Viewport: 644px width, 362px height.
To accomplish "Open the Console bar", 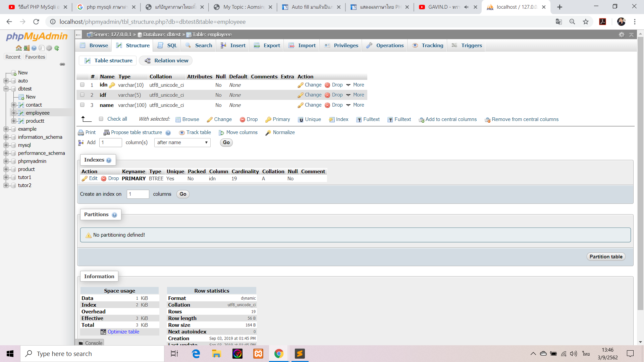I will point(90,343).
